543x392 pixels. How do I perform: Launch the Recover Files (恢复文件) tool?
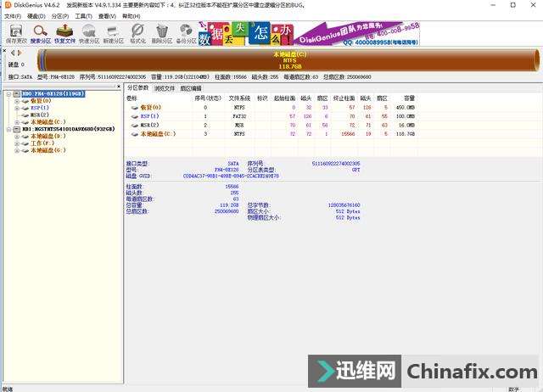tap(64, 34)
